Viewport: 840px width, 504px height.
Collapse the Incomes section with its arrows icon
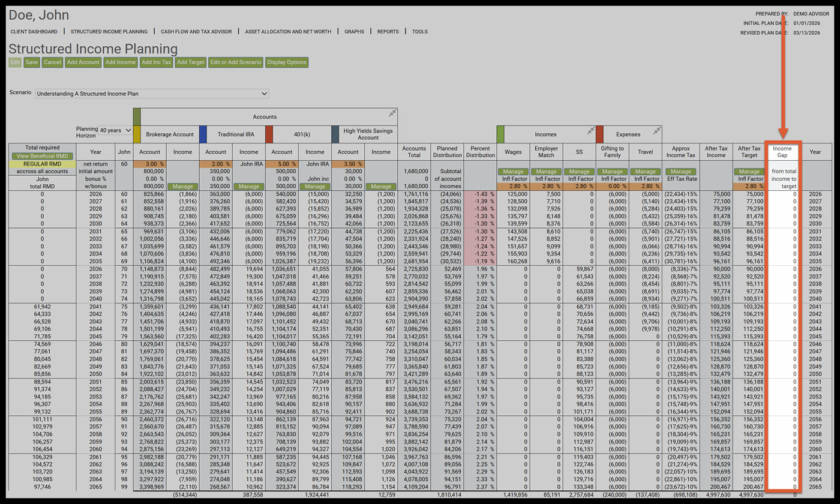[590, 130]
